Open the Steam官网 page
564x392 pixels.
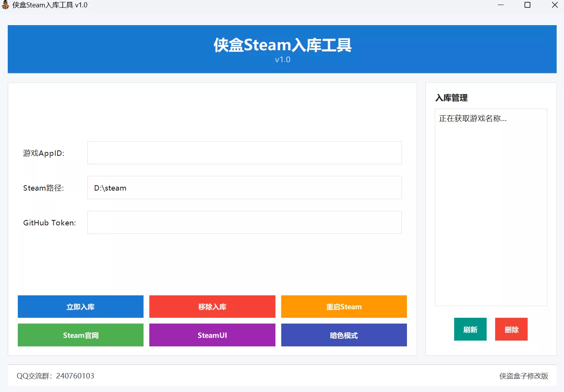pos(80,335)
